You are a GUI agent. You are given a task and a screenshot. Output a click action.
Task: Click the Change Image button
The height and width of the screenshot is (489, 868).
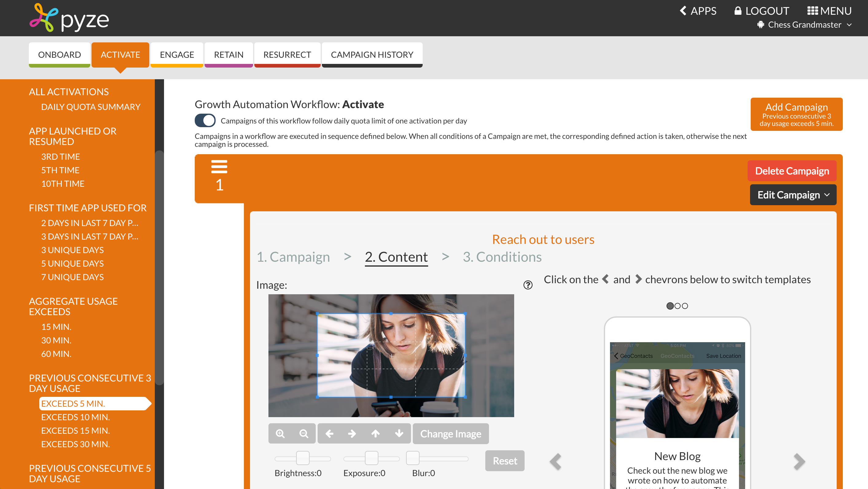point(451,433)
